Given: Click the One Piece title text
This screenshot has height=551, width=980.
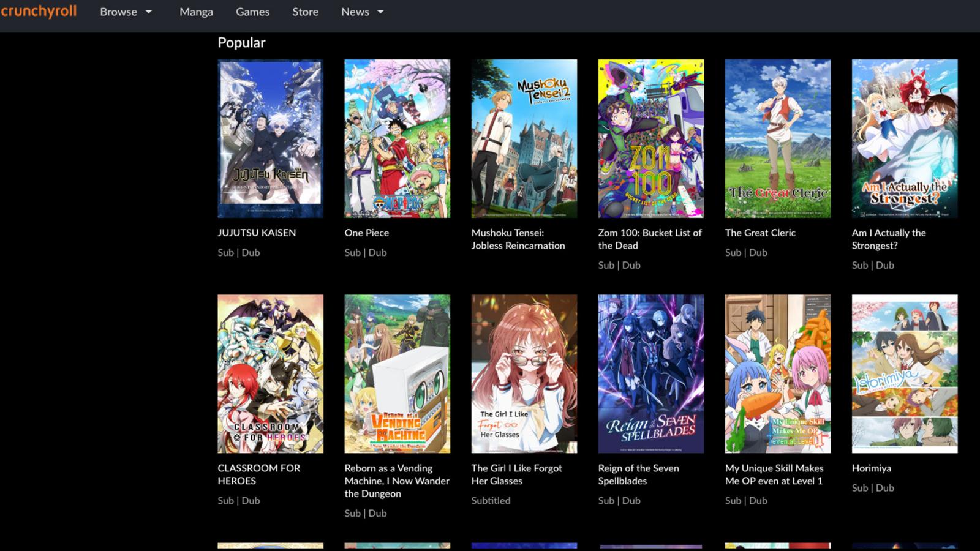Looking at the screenshot, I should pyautogui.click(x=366, y=233).
